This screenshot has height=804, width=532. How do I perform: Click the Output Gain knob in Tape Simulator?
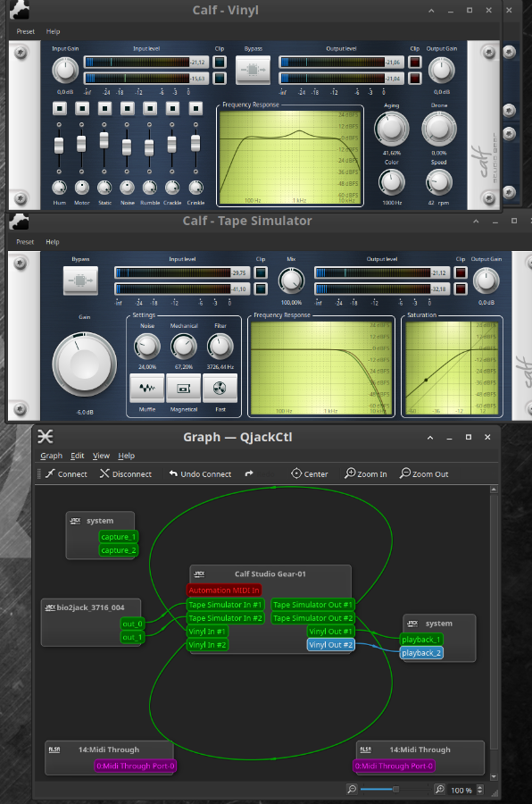pyautogui.click(x=486, y=281)
